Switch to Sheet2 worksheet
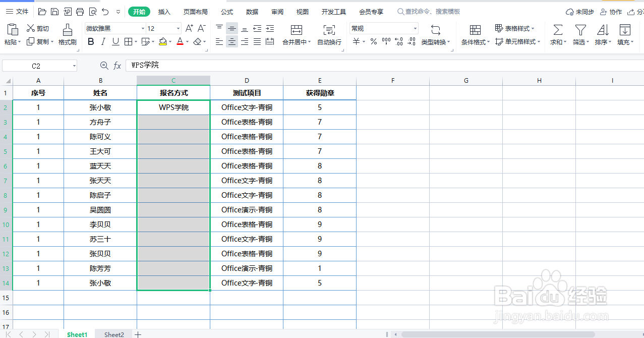The width and height of the screenshot is (644, 338). (x=113, y=334)
